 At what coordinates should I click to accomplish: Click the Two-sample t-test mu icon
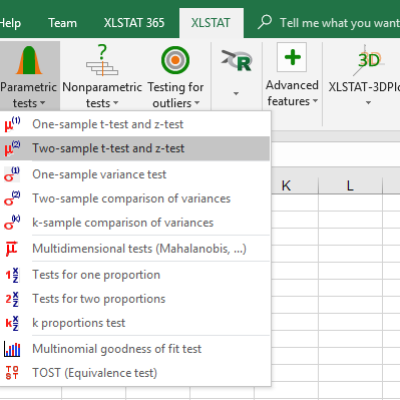[12, 148]
